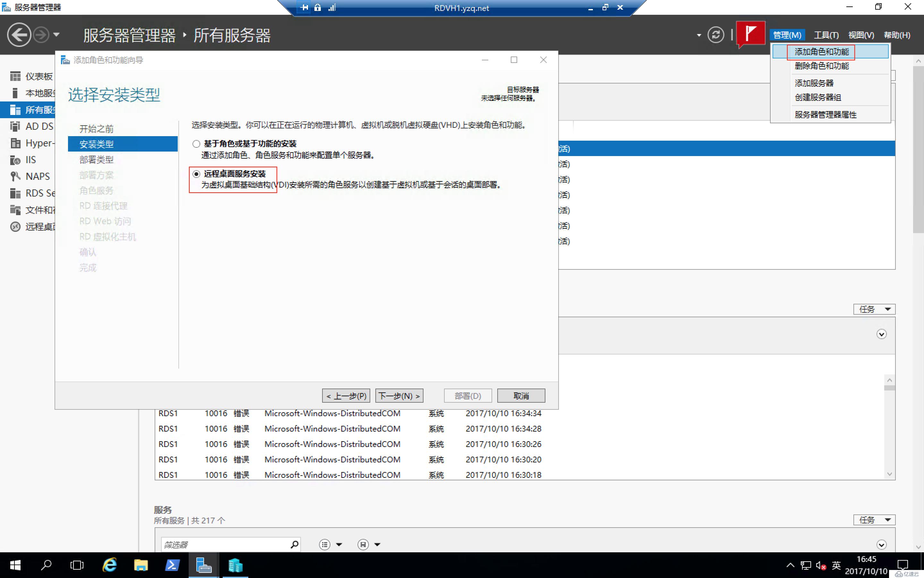Open the Action Center notification icon

[x=903, y=565]
